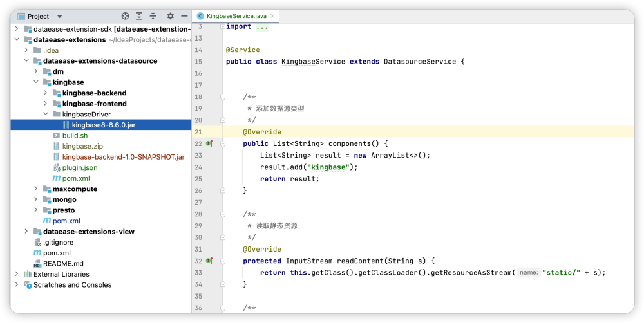644x323 pixels.
Task: Click the External Libraries icon
Action: tap(28, 274)
